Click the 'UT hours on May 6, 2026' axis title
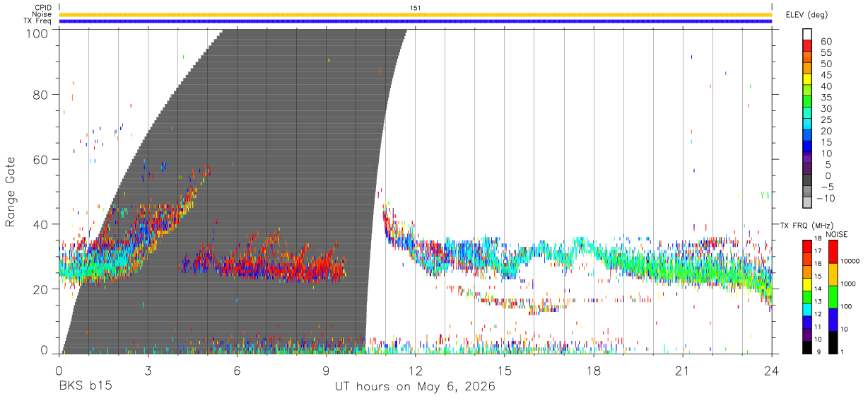The height and width of the screenshot is (401, 868). pyautogui.click(x=416, y=387)
